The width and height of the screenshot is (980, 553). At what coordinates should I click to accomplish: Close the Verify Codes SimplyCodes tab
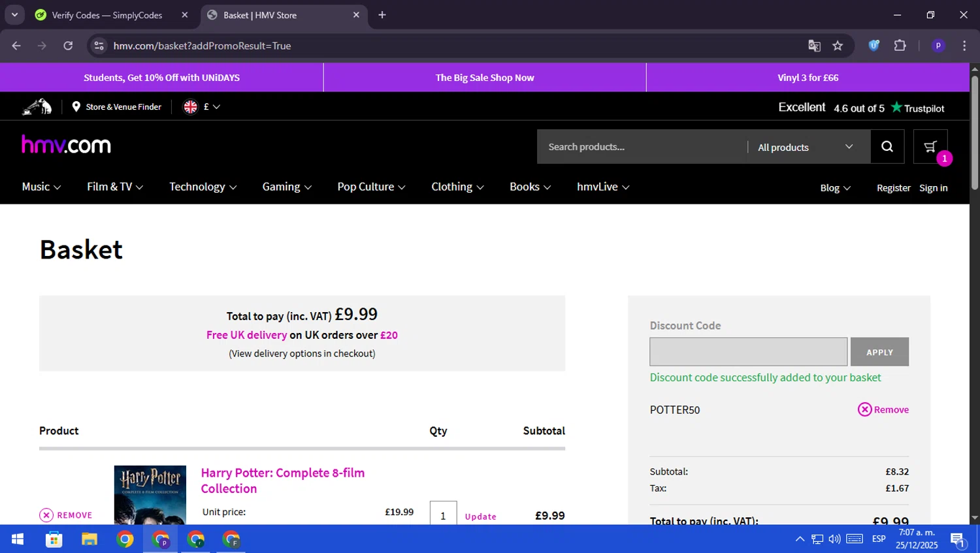click(185, 15)
